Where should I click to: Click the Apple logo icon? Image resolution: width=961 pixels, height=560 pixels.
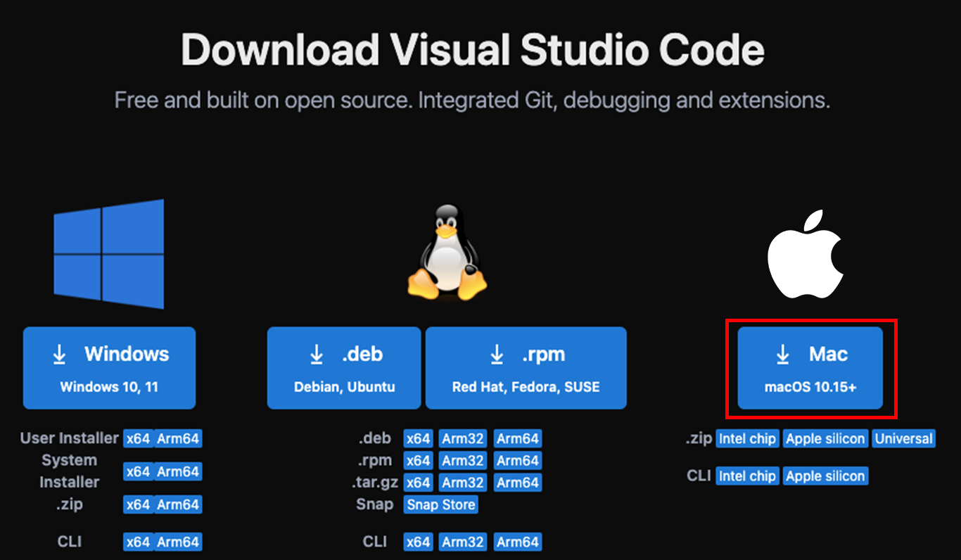tap(806, 253)
